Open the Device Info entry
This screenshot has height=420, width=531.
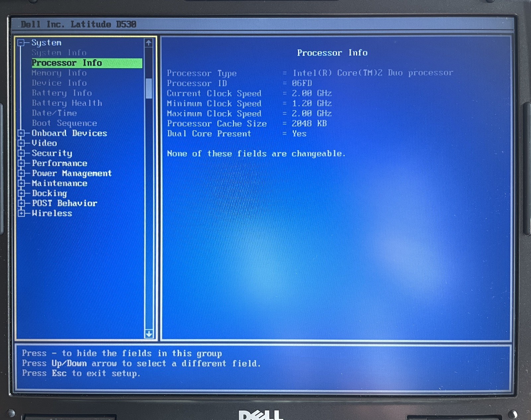[x=59, y=83]
